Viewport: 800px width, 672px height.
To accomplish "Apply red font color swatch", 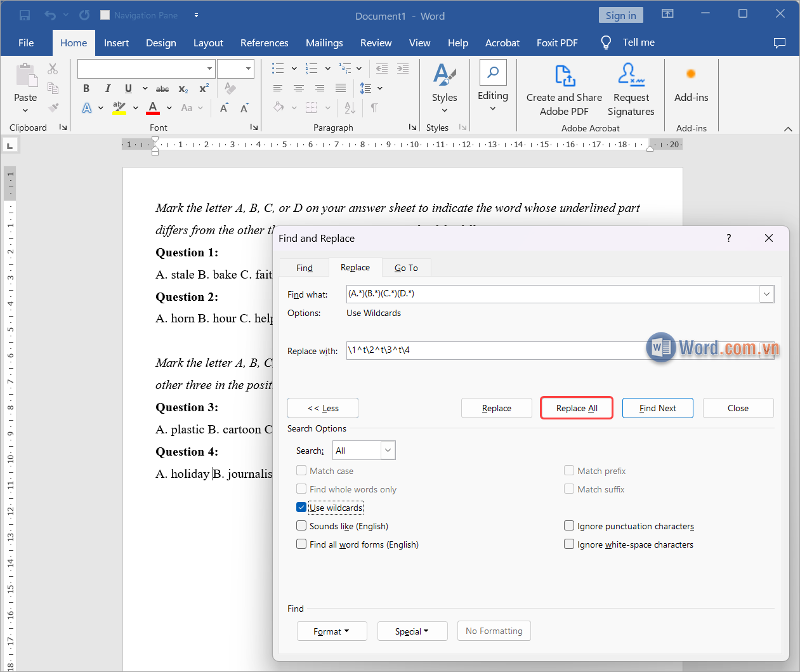I will [x=153, y=108].
